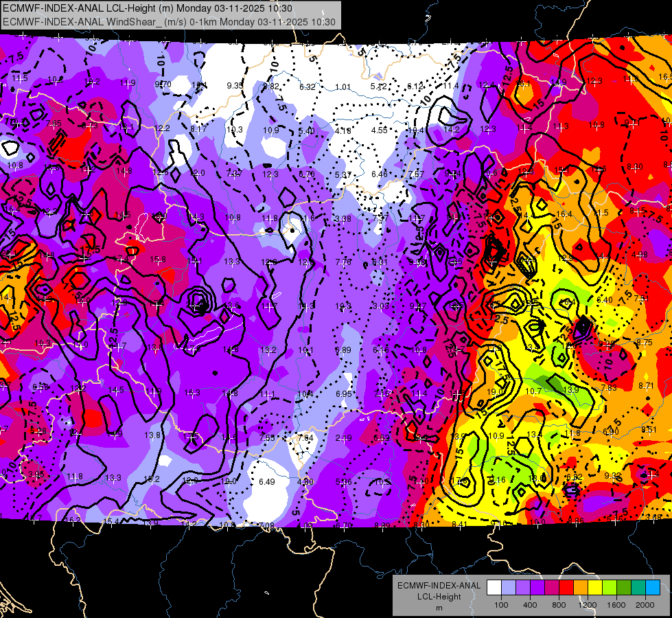Click the unit label 'm' in the legend
Screen dimensions: 672x618
click(439, 608)
